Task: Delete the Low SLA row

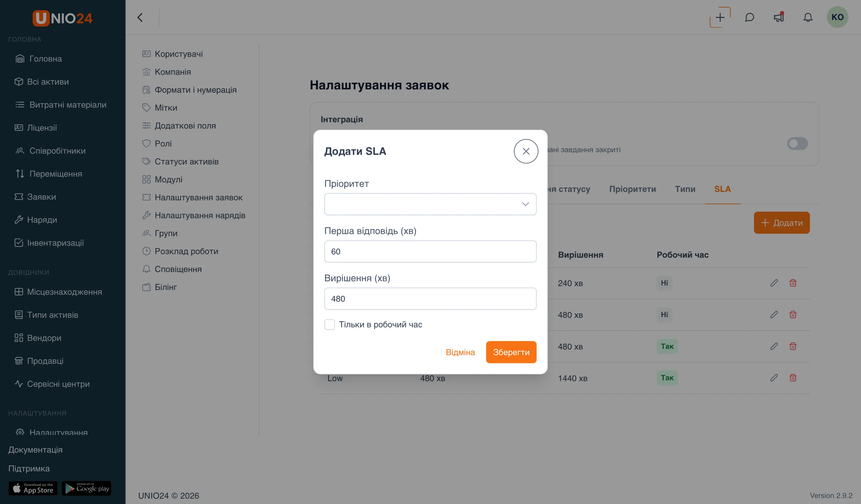Action: (x=793, y=378)
